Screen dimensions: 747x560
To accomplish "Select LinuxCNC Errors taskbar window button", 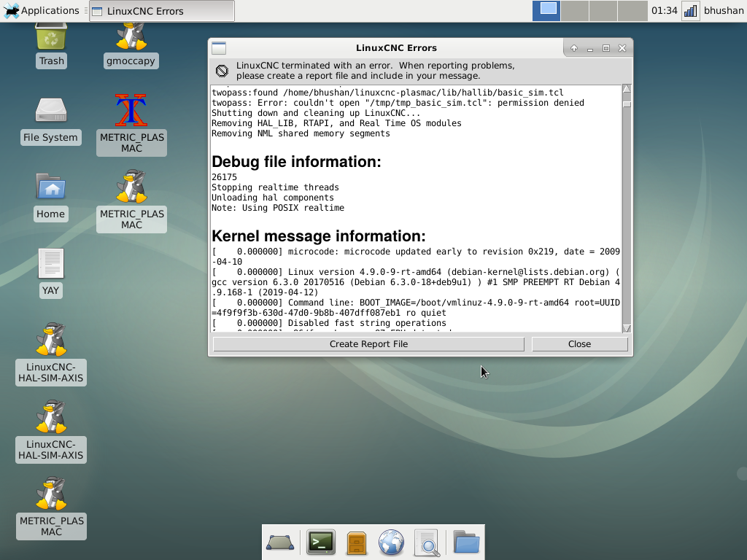I will 162,11.
